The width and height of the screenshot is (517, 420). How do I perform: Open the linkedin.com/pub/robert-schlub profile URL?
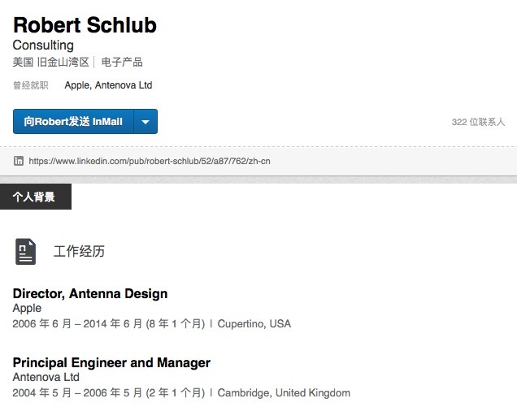click(x=150, y=161)
